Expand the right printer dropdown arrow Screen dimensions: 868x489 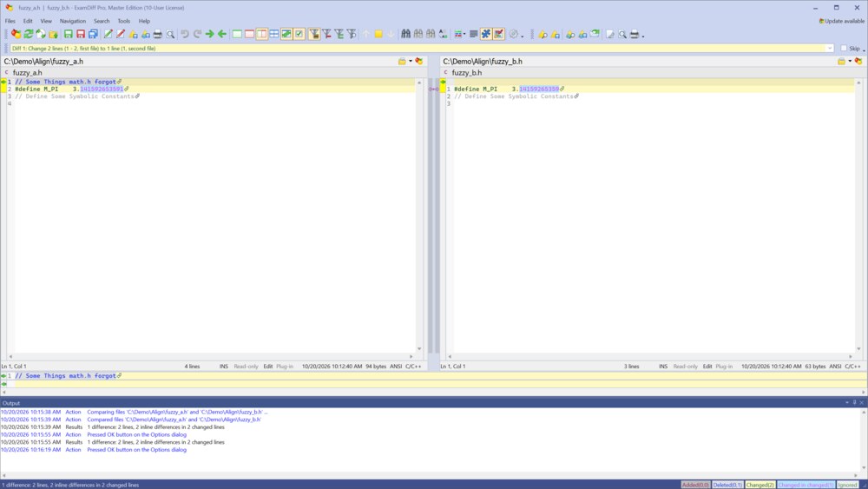642,36
